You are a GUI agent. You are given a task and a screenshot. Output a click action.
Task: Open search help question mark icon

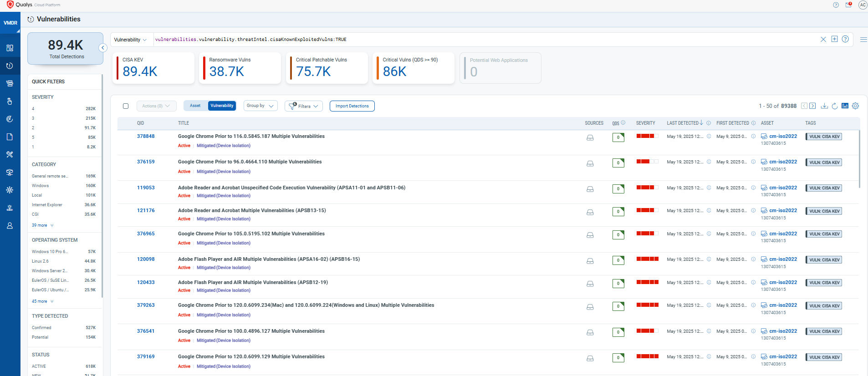point(845,39)
